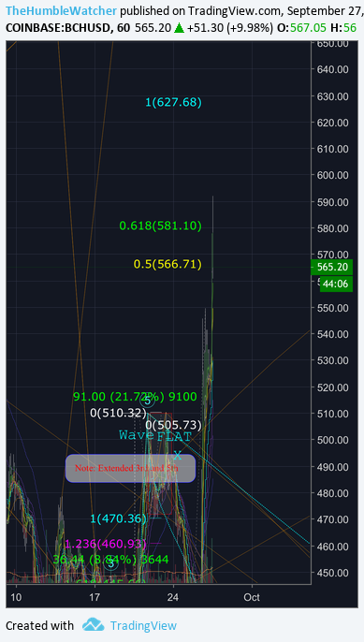Open the TradingView footer link
This screenshot has height=642, width=364.
tap(143, 625)
